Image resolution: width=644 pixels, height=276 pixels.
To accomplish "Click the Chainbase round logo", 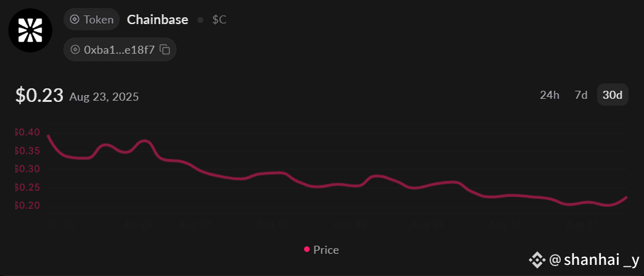I will point(30,30).
